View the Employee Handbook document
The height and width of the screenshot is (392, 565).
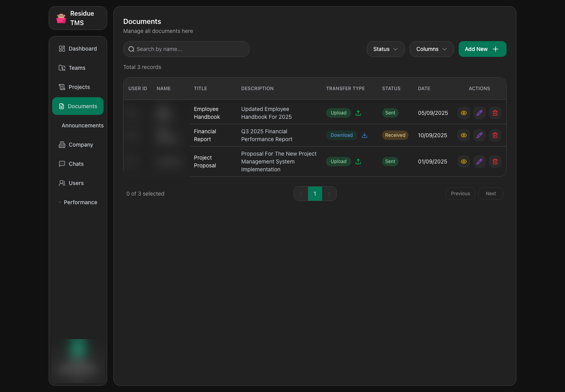pyautogui.click(x=464, y=113)
